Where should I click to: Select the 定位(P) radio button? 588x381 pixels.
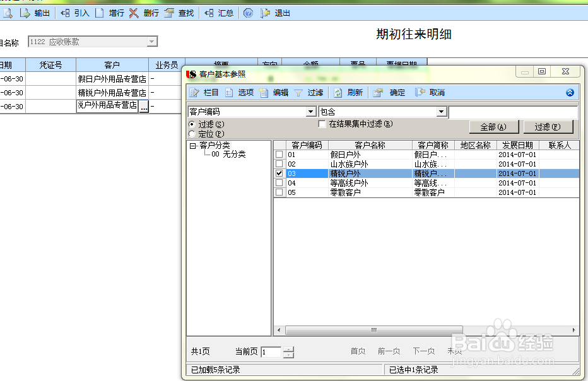point(192,134)
